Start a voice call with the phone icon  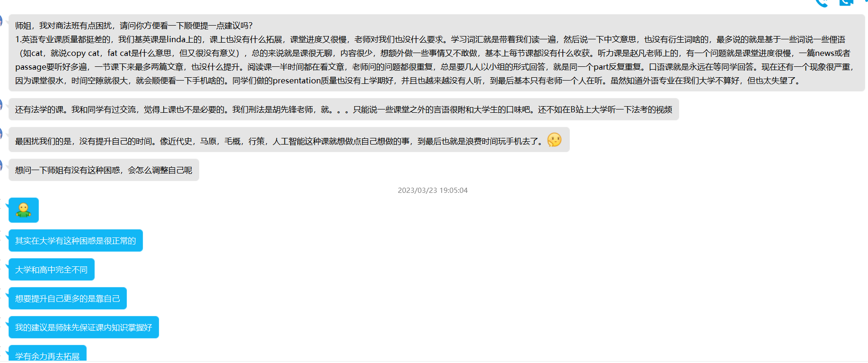[x=822, y=2]
